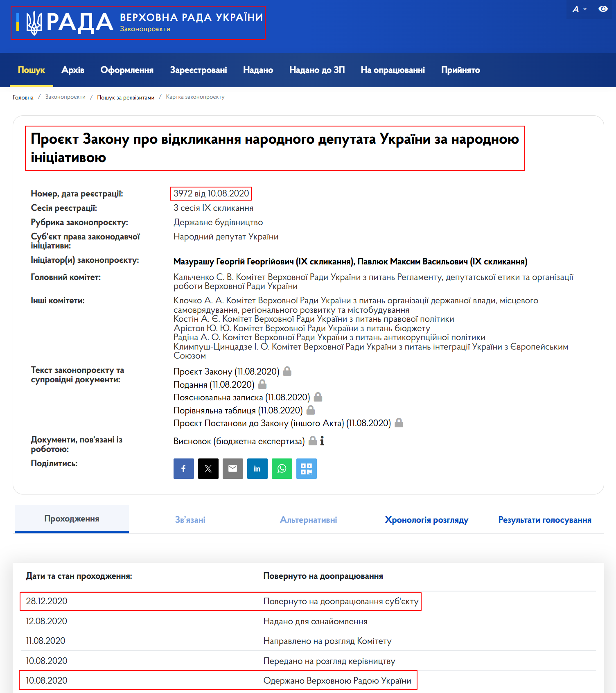Open Проєкт Закону (11.08.2020) document

226,371
